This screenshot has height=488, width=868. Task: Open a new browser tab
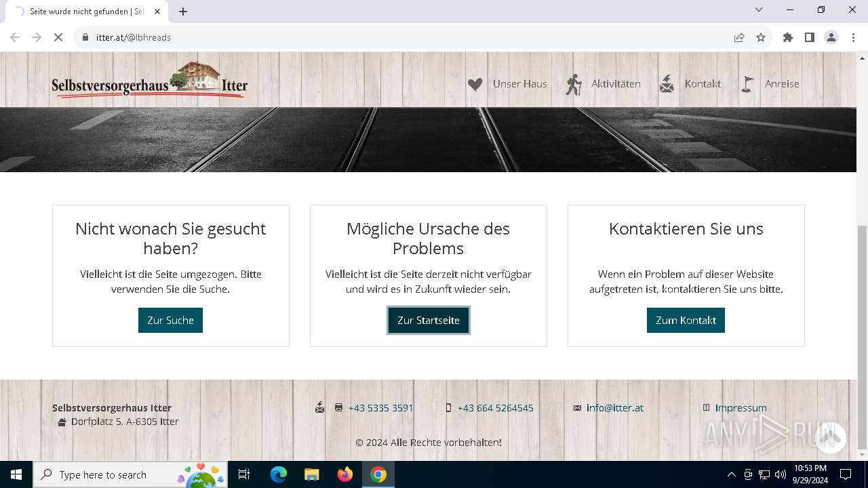(183, 12)
